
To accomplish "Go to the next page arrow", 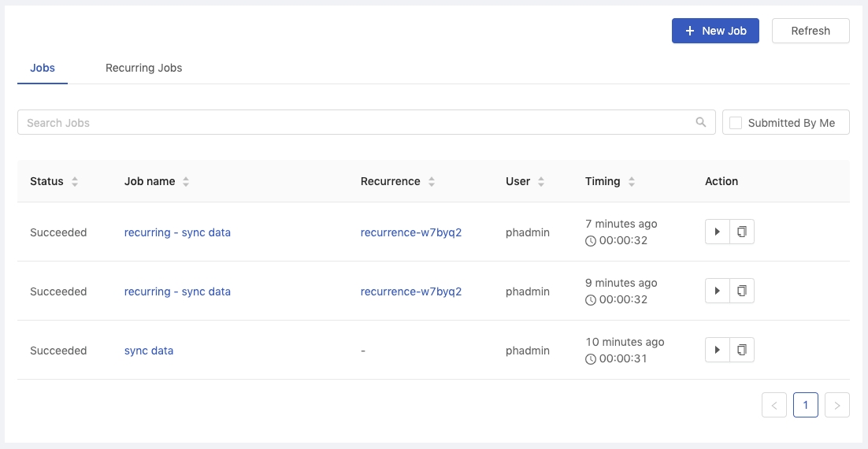I will point(837,405).
